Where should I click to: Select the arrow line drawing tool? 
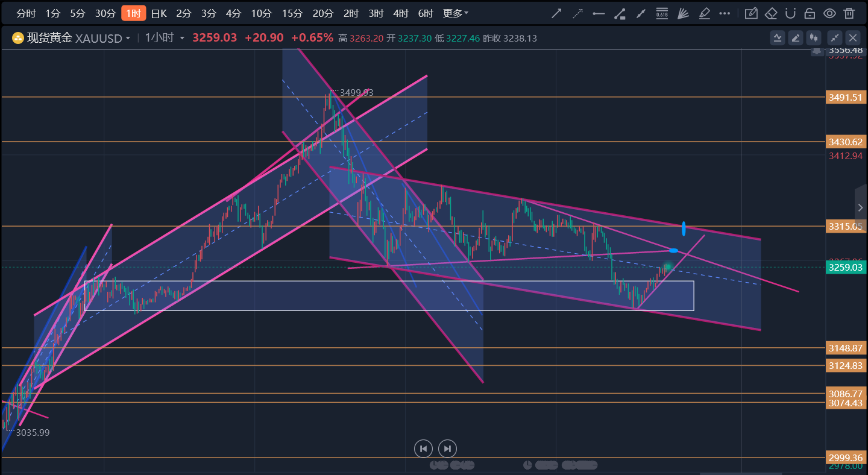(556, 13)
